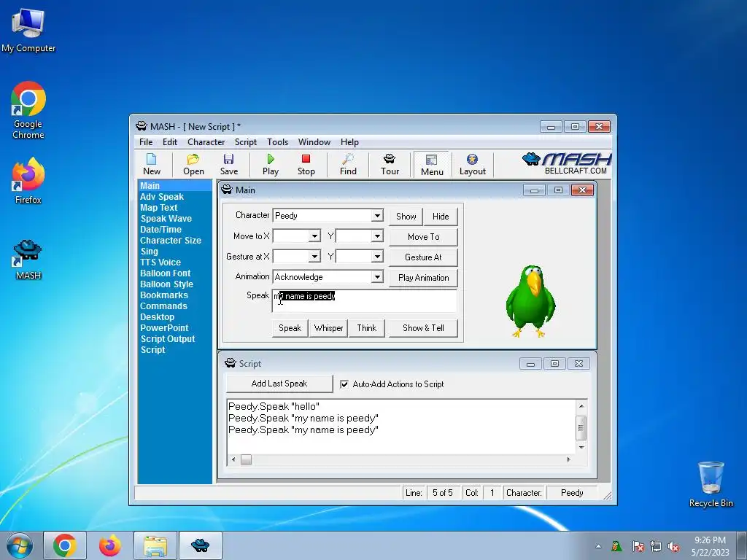The image size is (747, 560).
Task: Select TTS Voice in the sidebar
Action: pyautogui.click(x=160, y=262)
